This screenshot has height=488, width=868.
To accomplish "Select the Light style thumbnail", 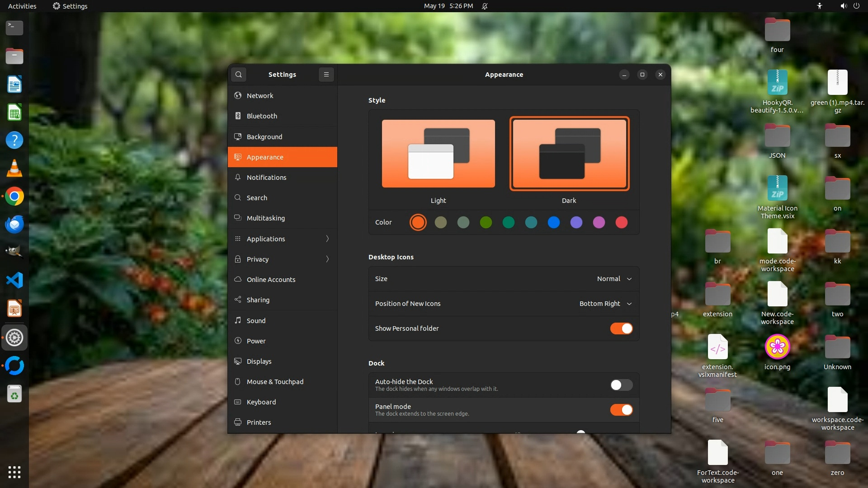I will pyautogui.click(x=438, y=154).
